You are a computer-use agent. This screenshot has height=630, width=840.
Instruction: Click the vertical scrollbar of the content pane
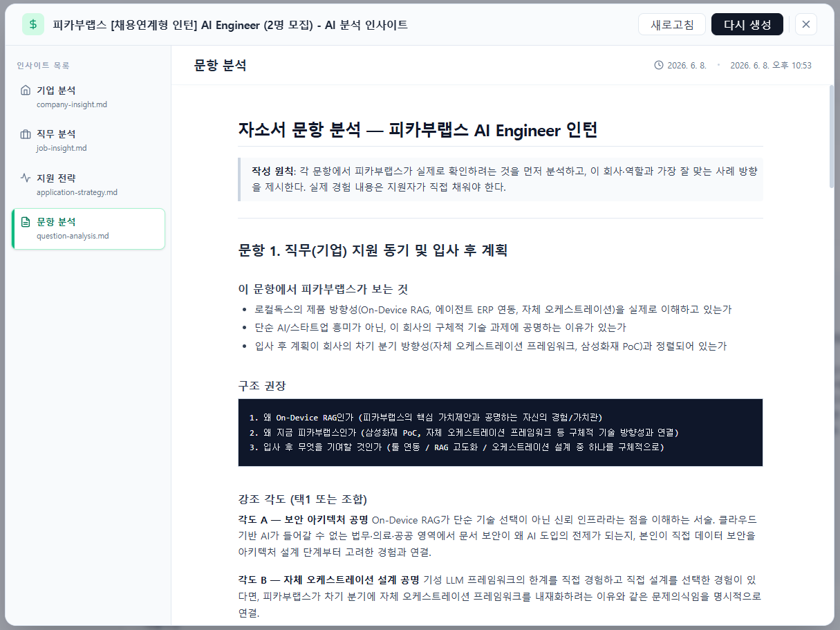[x=832, y=138]
